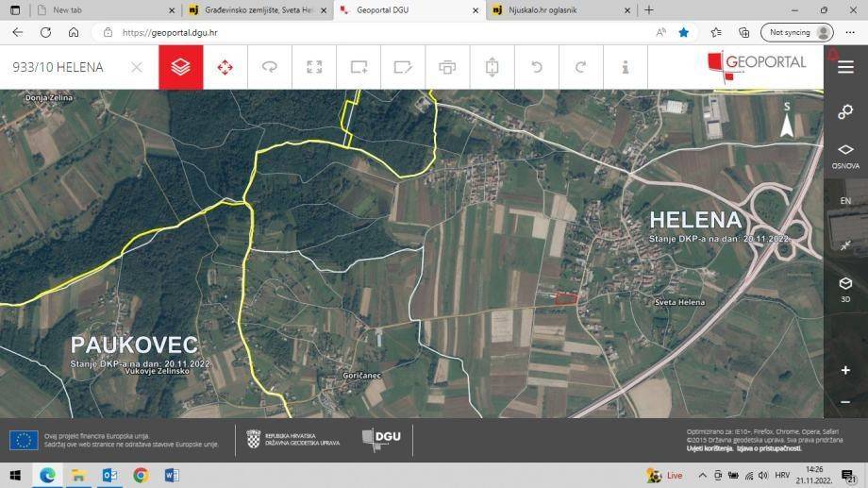Image resolution: width=868 pixels, height=488 pixels.
Task: Click the undo arrow in toolbar
Action: 537,67
